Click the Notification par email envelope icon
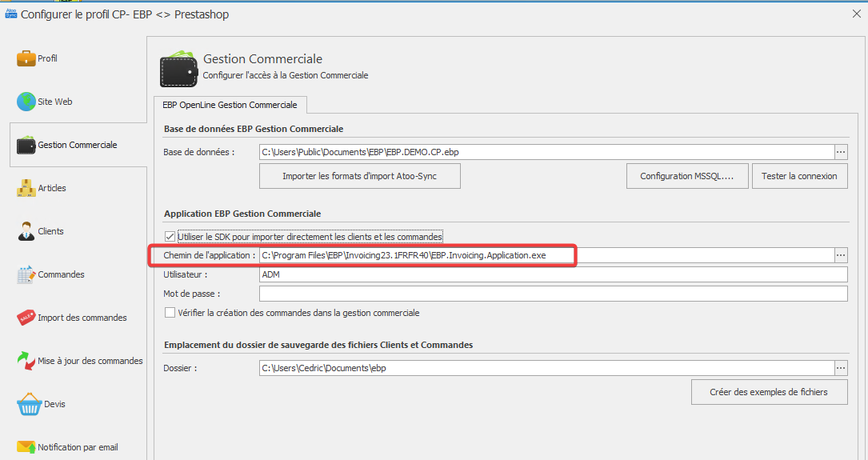The image size is (868, 460). [26, 447]
